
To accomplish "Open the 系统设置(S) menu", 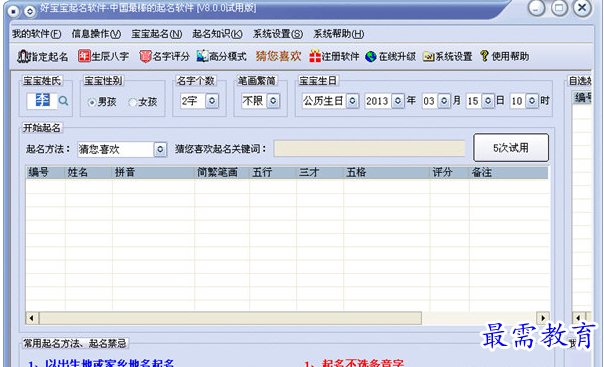I will tap(278, 34).
